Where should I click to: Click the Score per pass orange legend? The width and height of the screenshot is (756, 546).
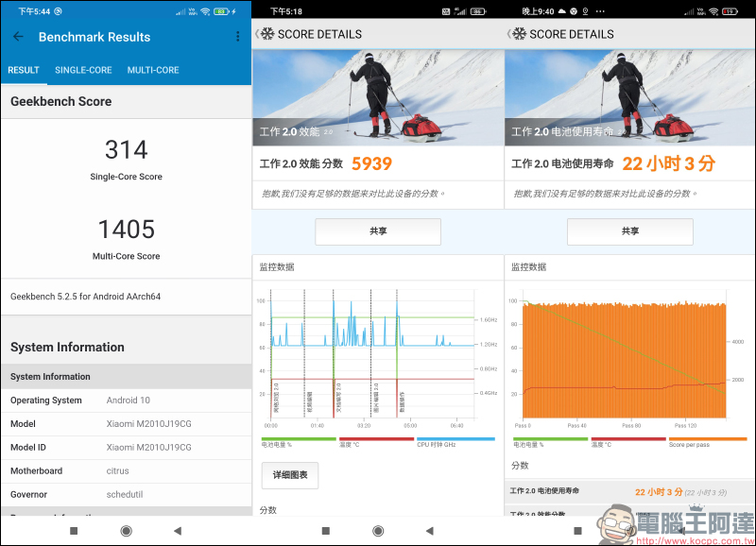click(x=707, y=442)
